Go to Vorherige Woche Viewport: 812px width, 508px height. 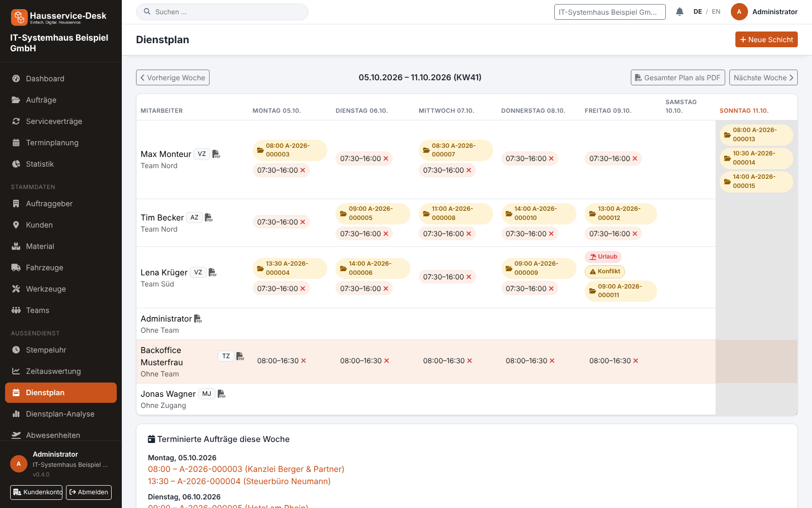pos(173,78)
